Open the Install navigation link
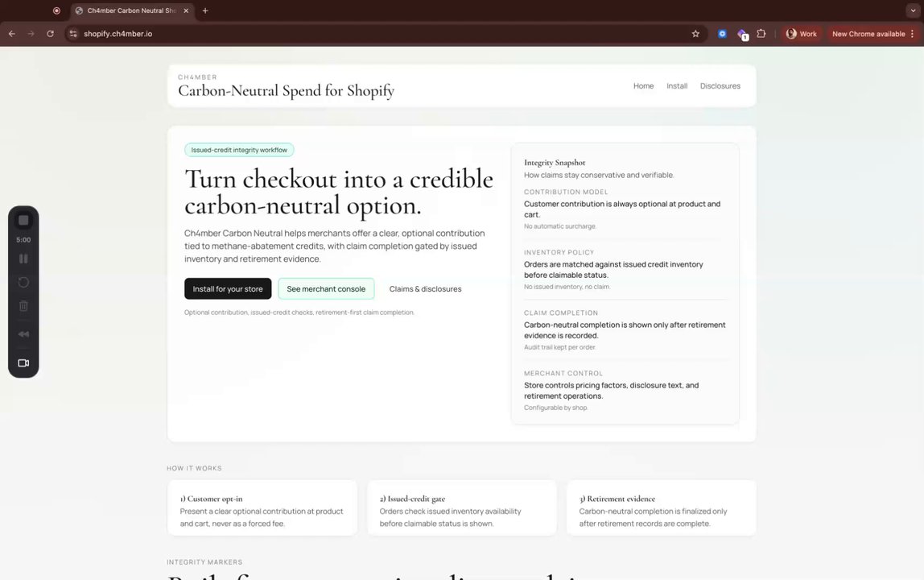Image resolution: width=924 pixels, height=580 pixels. [x=677, y=85]
